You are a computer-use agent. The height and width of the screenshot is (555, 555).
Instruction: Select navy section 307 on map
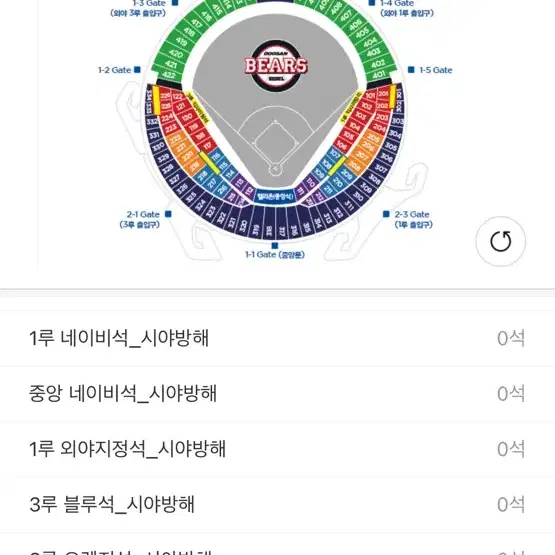point(381,168)
